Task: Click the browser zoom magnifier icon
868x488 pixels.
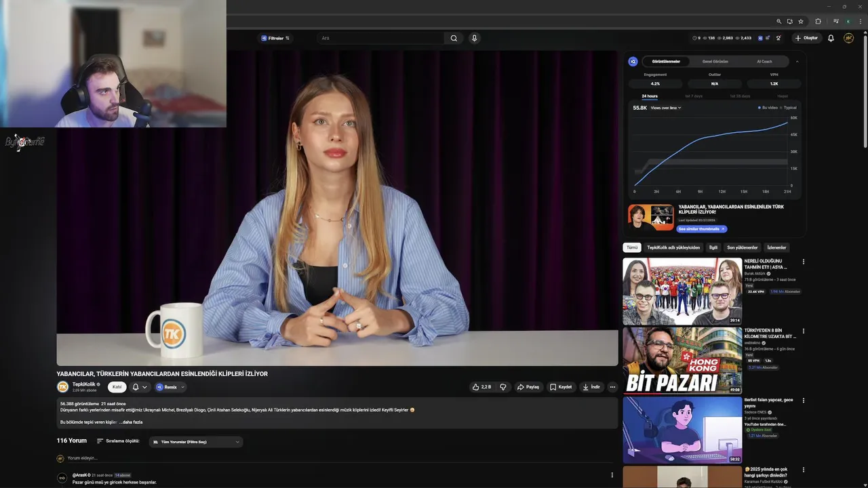Action: click(779, 21)
